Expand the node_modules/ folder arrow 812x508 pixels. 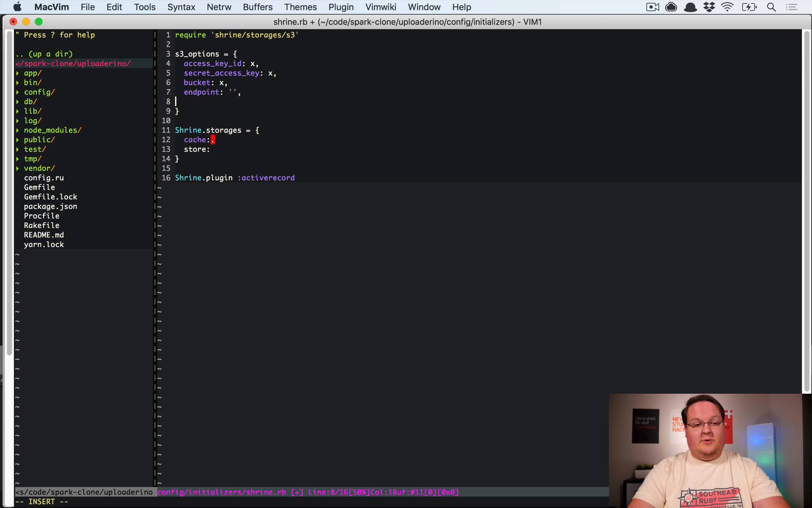click(x=18, y=130)
